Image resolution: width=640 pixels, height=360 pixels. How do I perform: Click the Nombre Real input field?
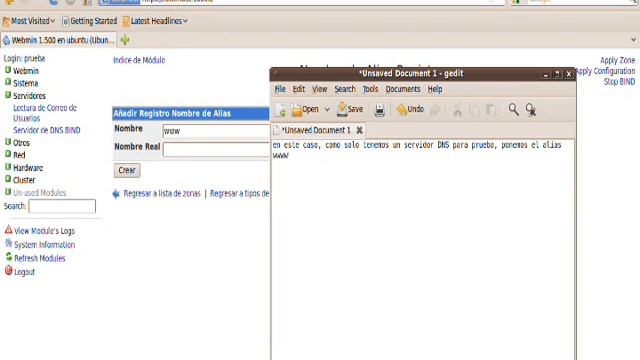coord(216,149)
